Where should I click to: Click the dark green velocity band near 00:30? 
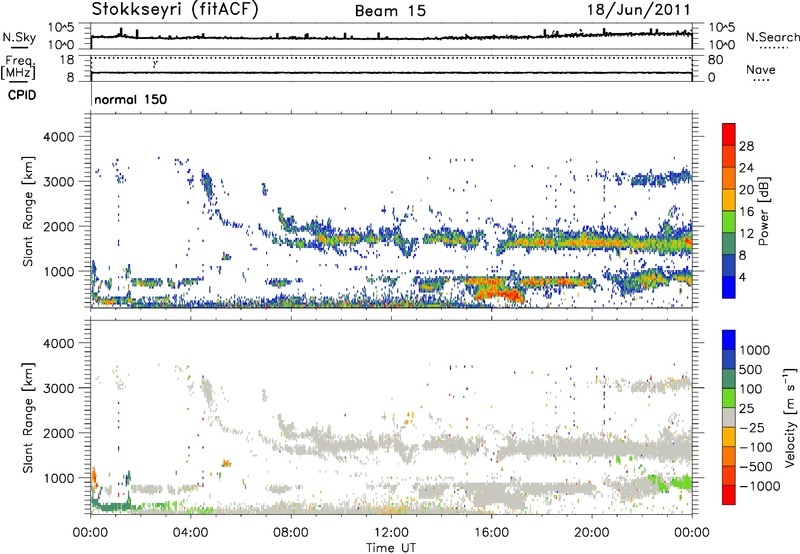(113, 507)
